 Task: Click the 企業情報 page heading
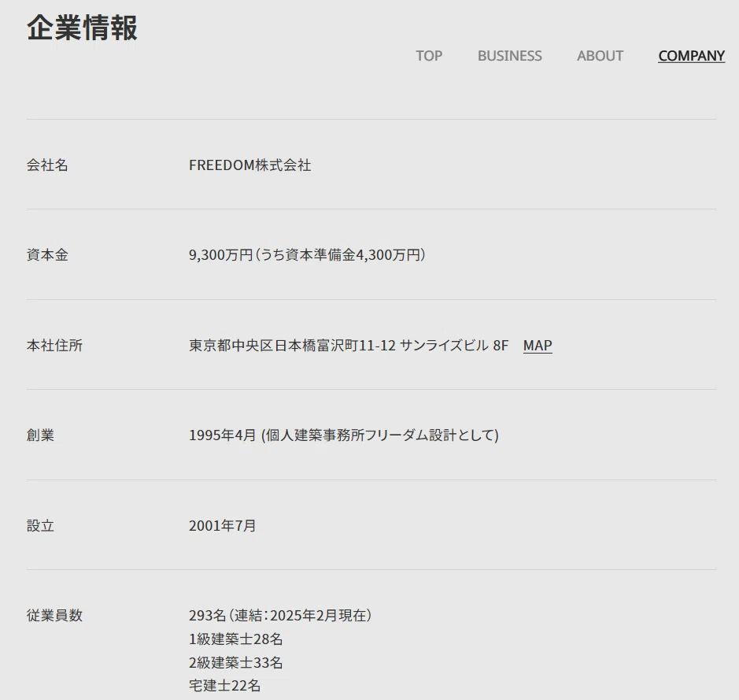82,28
